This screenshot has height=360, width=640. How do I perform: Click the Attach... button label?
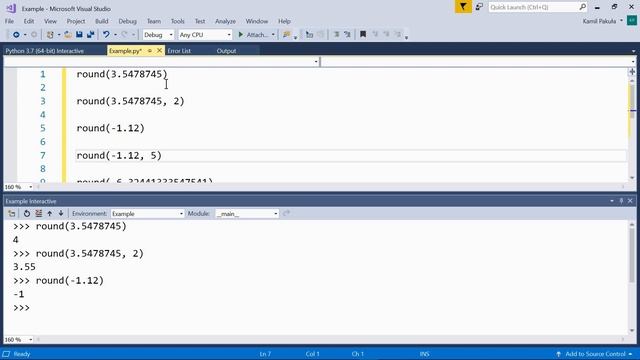coord(257,35)
